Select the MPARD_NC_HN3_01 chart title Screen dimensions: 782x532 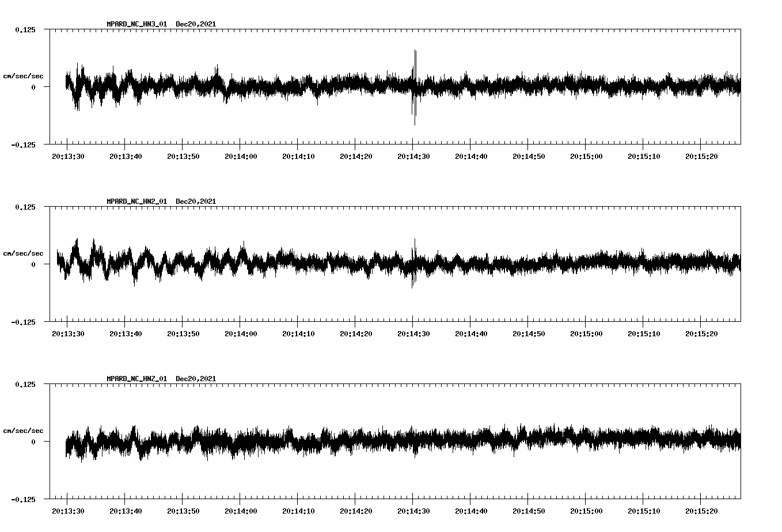click(161, 24)
